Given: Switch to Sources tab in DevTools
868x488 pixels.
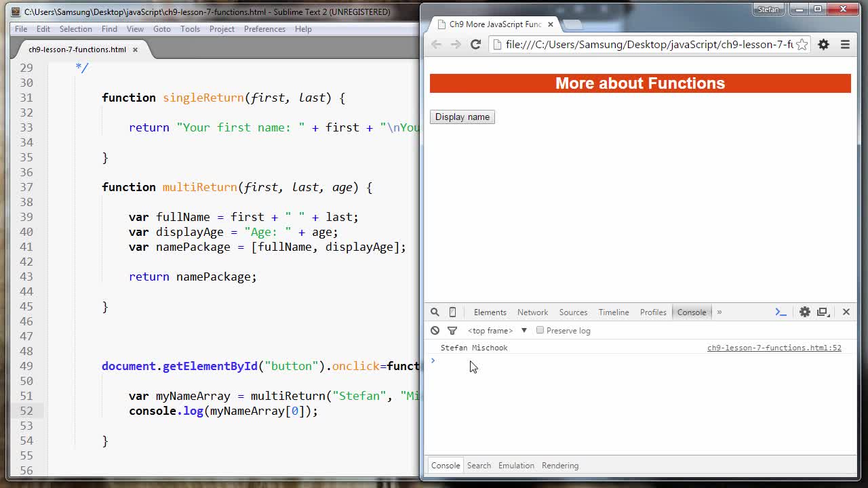Looking at the screenshot, I should 573,312.
